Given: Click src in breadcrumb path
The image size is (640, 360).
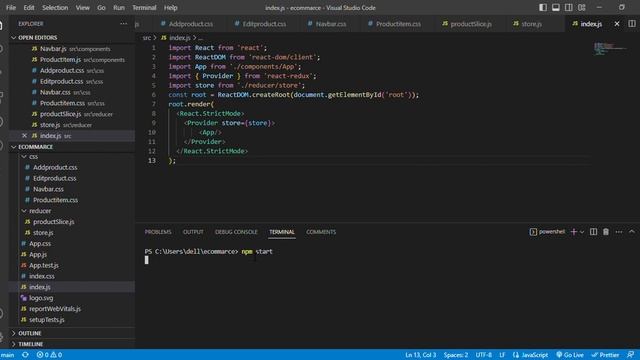Looking at the screenshot, I should click(x=147, y=38).
